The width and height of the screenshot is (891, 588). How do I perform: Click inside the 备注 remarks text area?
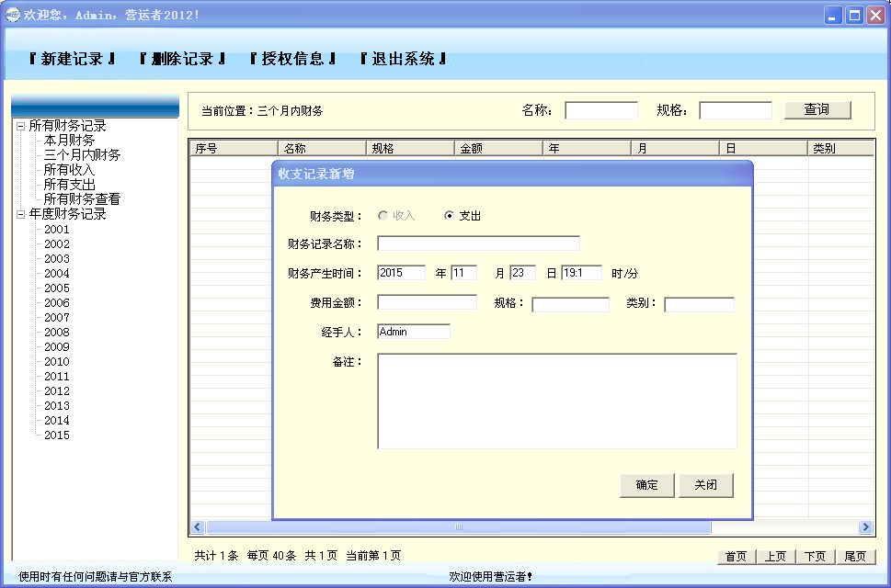pyautogui.click(x=556, y=400)
